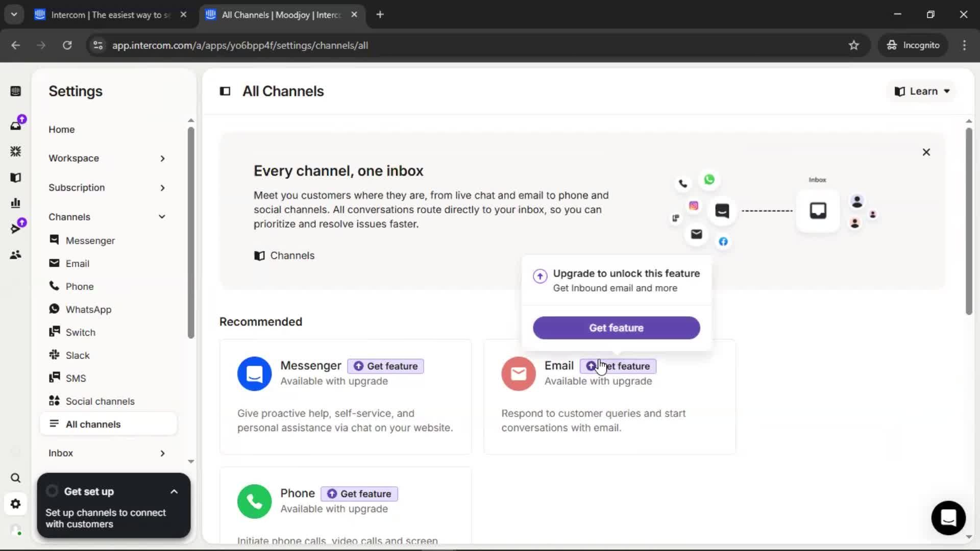This screenshot has width=980, height=551.
Task: Bookmark this page with the star icon
Action: click(854, 45)
